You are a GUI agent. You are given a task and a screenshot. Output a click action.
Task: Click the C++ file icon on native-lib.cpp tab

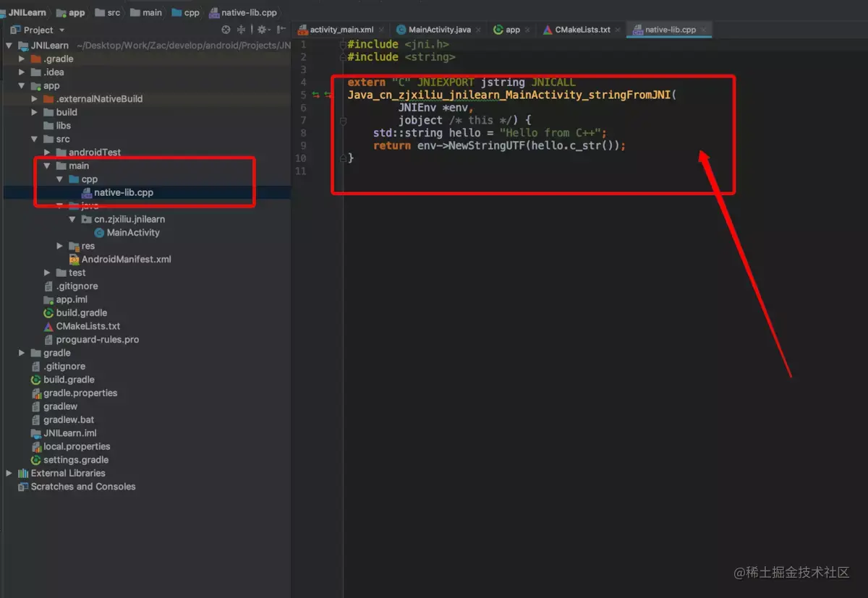tap(638, 30)
